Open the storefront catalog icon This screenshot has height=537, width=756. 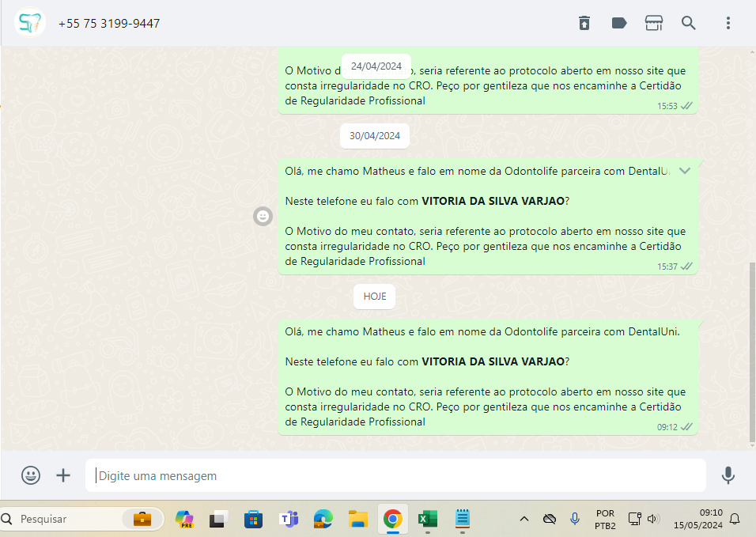[x=654, y=23]
